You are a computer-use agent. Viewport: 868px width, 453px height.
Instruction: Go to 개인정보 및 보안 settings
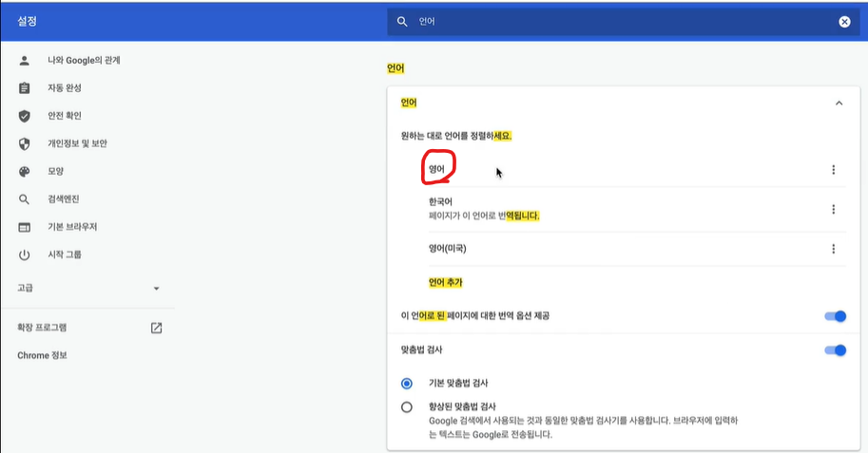coord(77,143)
